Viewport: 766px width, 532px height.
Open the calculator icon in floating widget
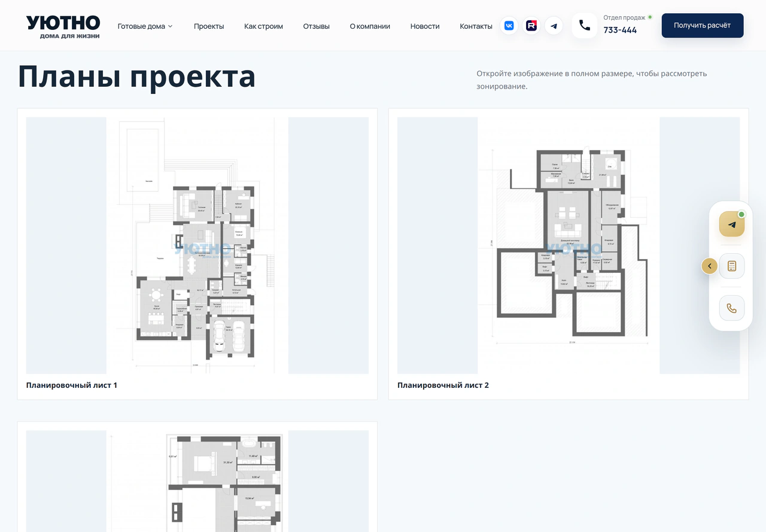(x=732, y=266)
